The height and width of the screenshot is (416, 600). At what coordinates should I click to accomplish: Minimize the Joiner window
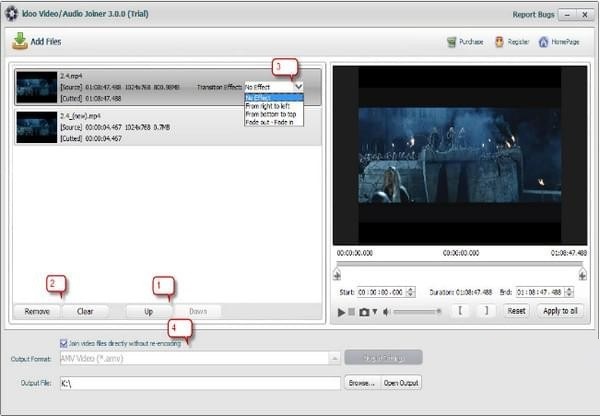567,15
